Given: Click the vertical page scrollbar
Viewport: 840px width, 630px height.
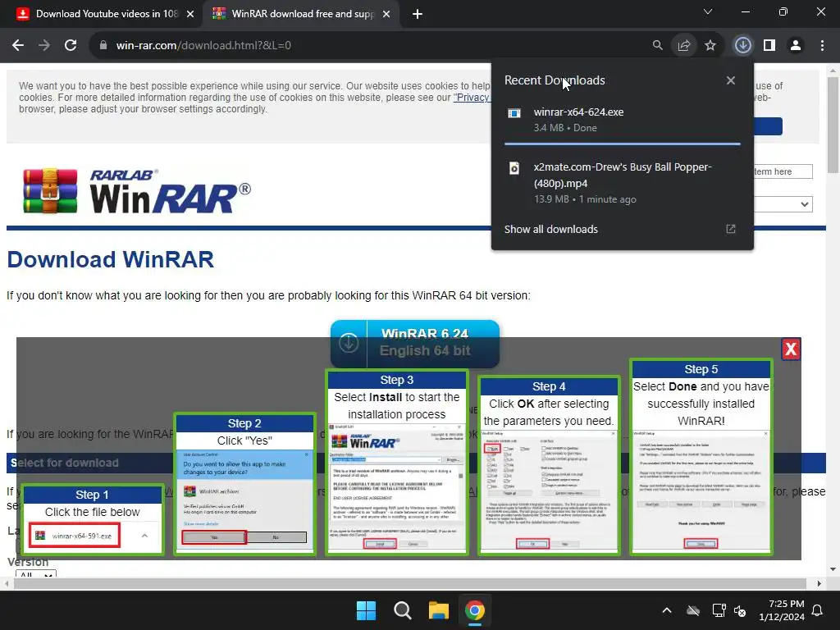Looking at the screenshot, I should tap(833, 125).
